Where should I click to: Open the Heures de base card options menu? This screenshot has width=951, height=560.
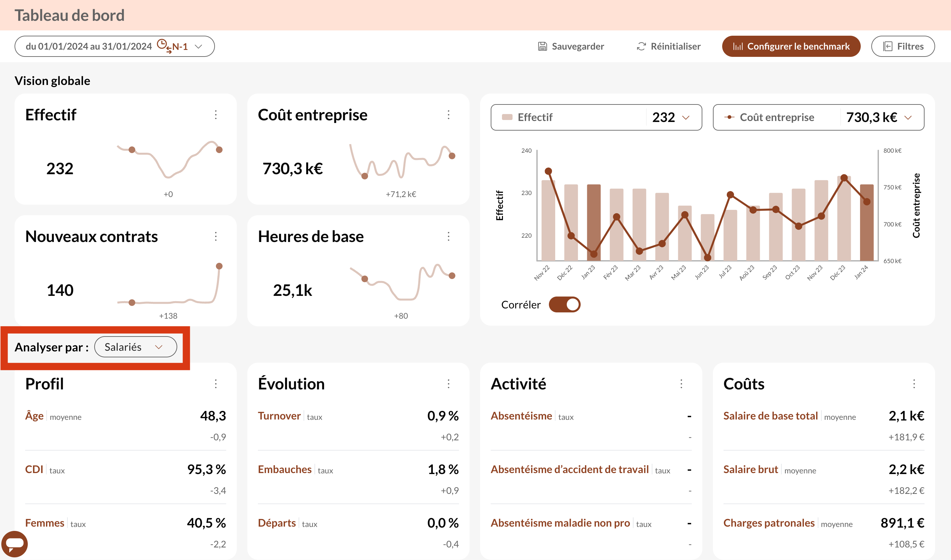(448, 237)
